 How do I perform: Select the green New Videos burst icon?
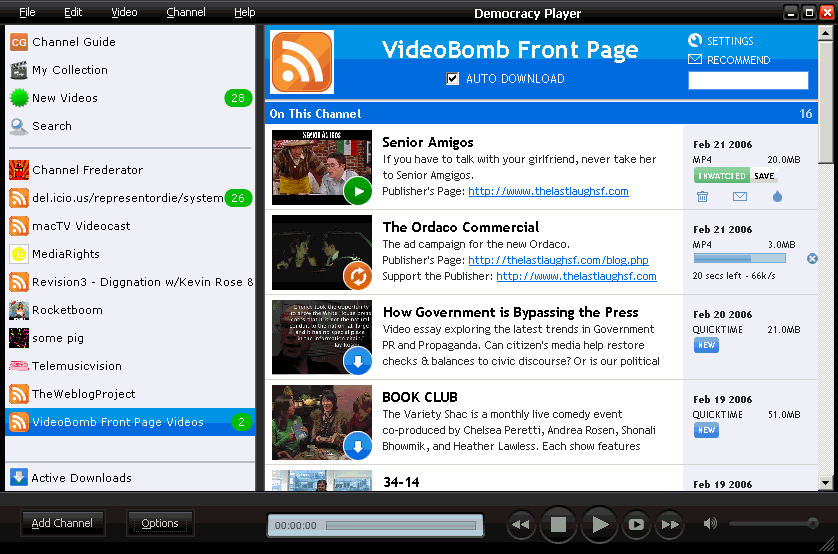click(x=19, y=98)
